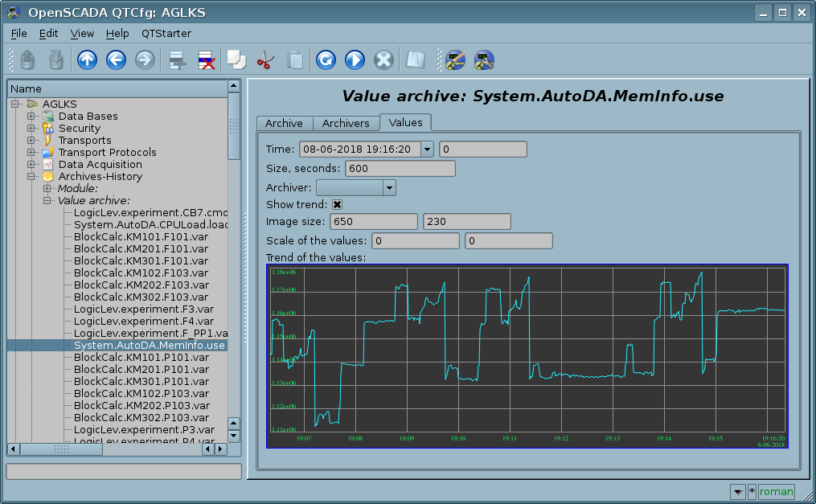This screenshot has height=504, width=816.
Task: Open the Archiver combo box
Action: (356, 187)
